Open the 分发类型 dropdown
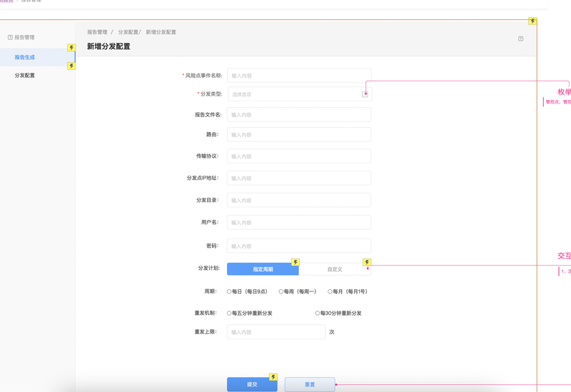 coord(298,94)
